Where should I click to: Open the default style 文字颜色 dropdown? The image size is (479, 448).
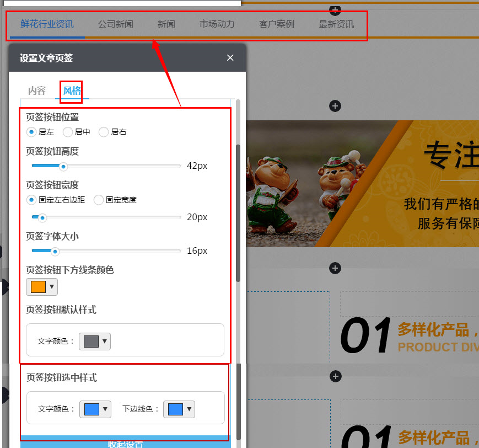tap(94, 341)
